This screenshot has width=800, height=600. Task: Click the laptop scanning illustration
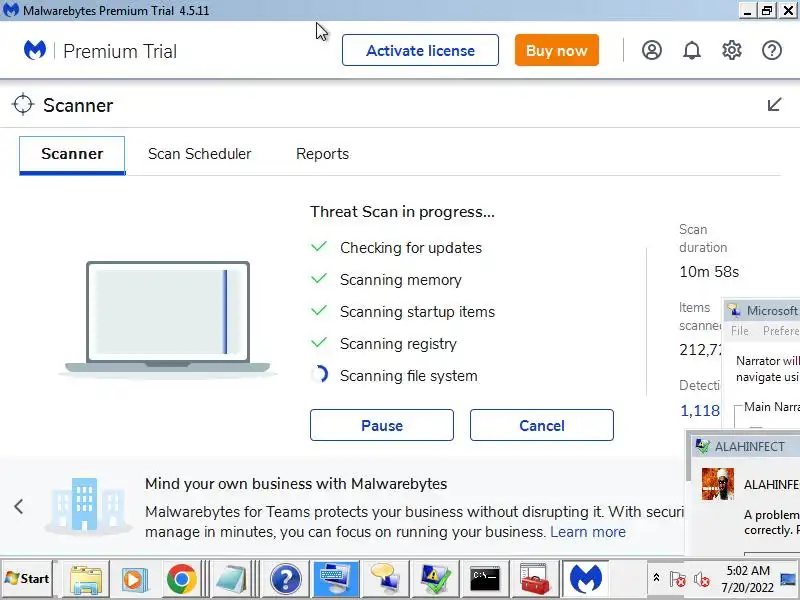168,318
